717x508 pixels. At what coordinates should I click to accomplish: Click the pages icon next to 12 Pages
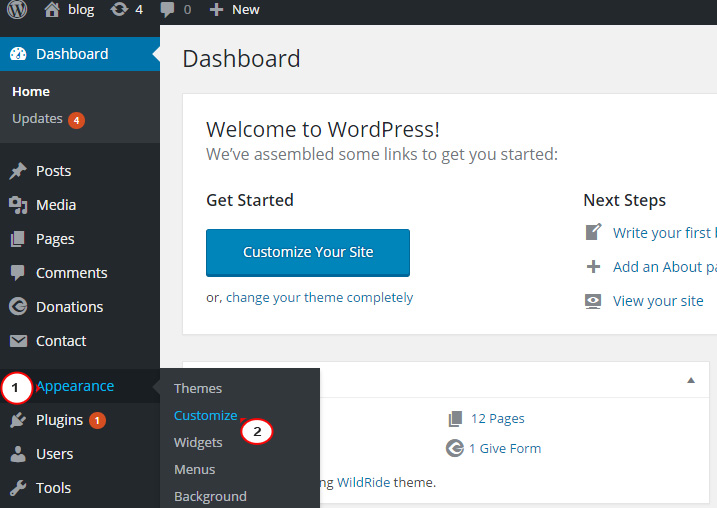click(x=455, y=418)
